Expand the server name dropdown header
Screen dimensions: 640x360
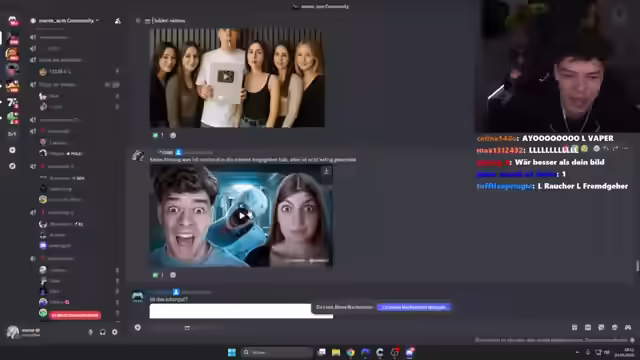(x=65, y=20)
